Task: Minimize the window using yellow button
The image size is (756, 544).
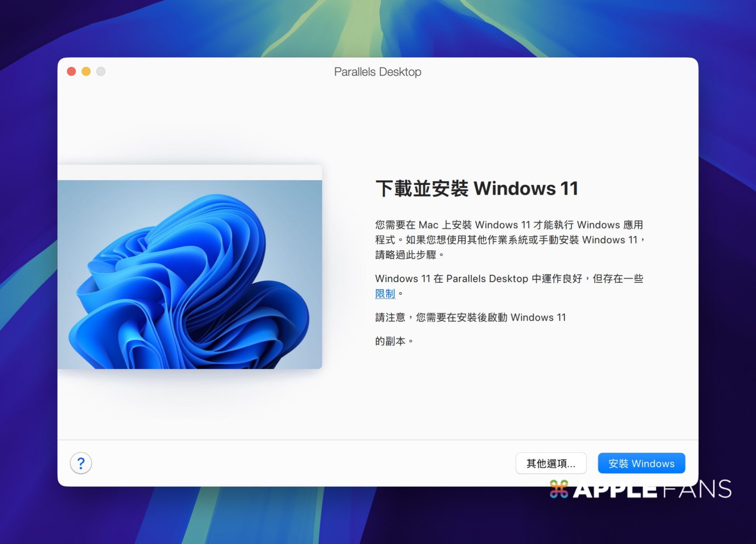Action: click(86, 72)
